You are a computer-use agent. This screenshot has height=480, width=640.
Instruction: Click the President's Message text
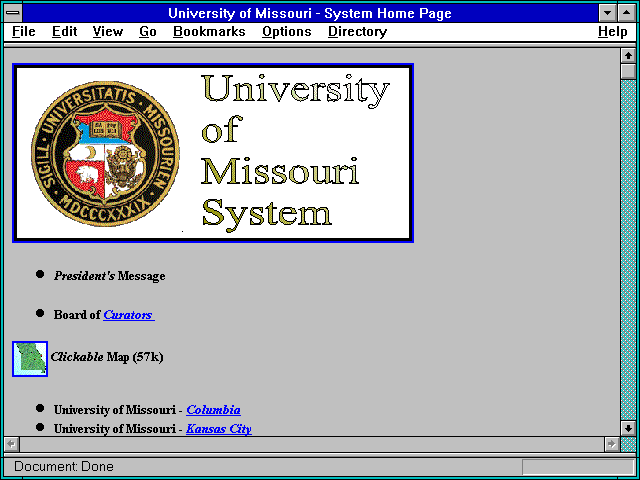tap(109, 276)
